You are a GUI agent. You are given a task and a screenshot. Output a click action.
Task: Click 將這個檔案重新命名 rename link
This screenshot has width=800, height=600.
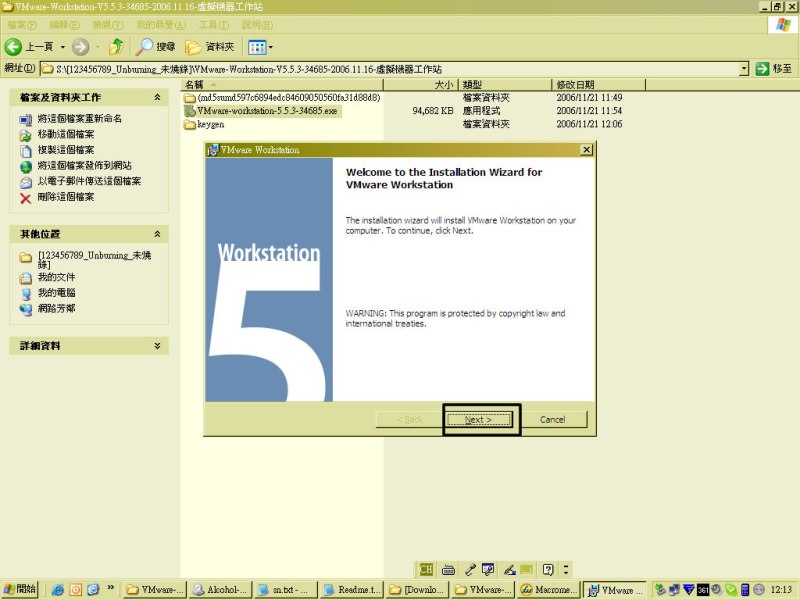(x=80, y=118)
